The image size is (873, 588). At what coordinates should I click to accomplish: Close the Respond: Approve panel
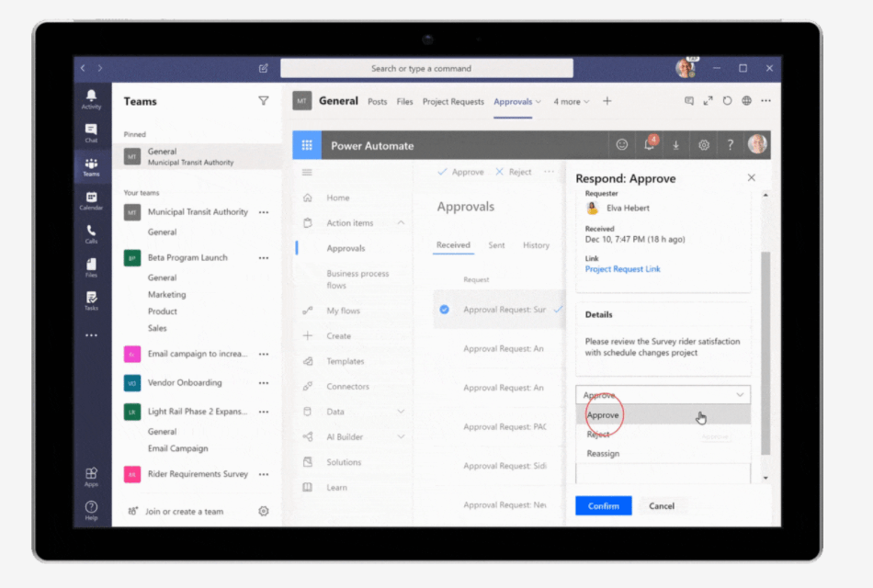click(x=752, y=177)
